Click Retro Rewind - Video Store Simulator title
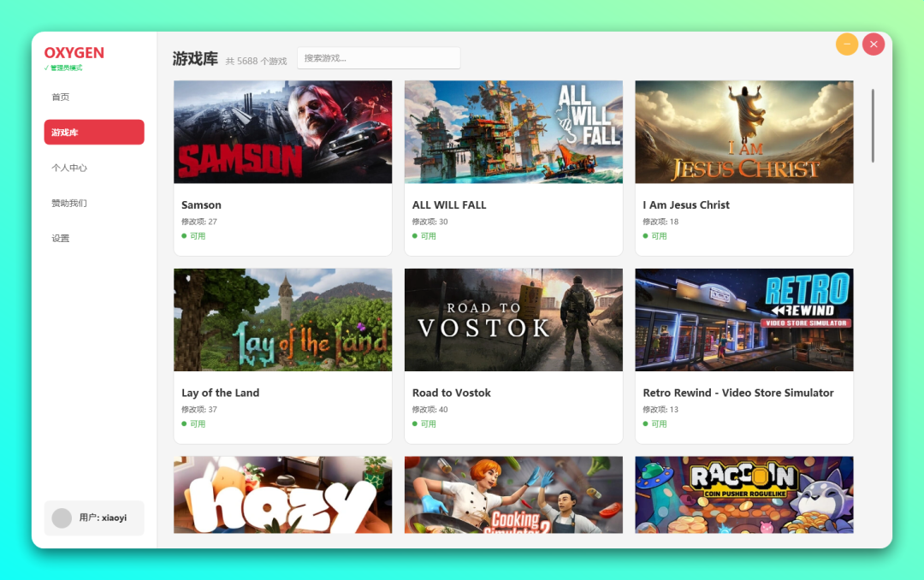This screenshot has height=580, width=924. tap(737, 393)
